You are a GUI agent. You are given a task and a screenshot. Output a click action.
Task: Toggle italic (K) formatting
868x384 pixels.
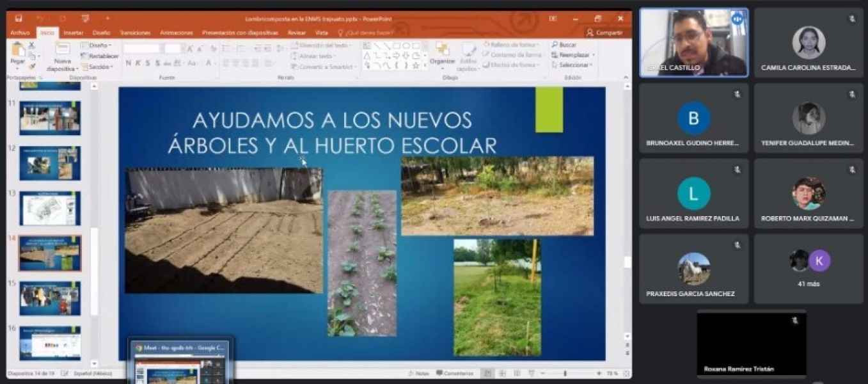[x=138, y=63]
